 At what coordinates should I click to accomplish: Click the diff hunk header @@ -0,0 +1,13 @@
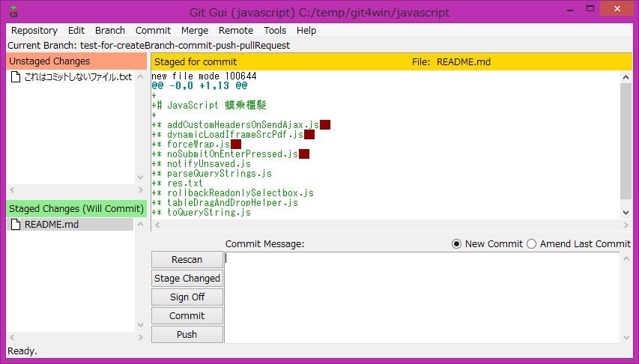click(x=199, y=85)
